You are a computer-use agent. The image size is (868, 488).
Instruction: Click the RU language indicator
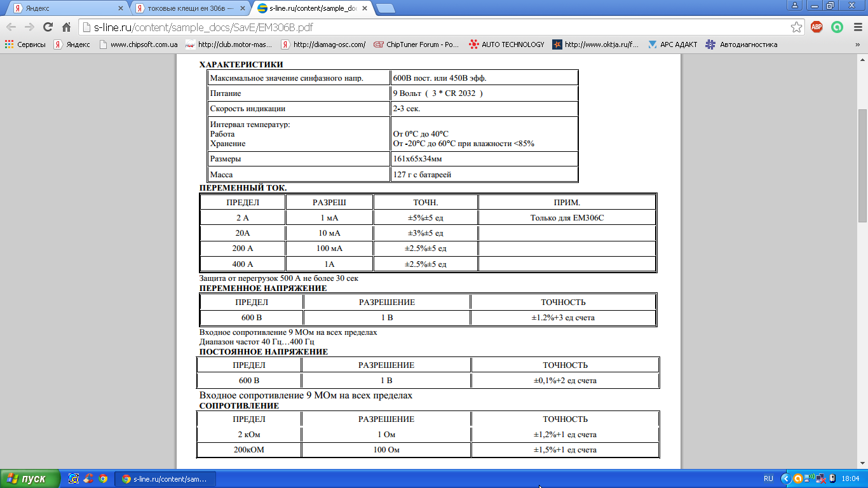[x=768, y=479]
